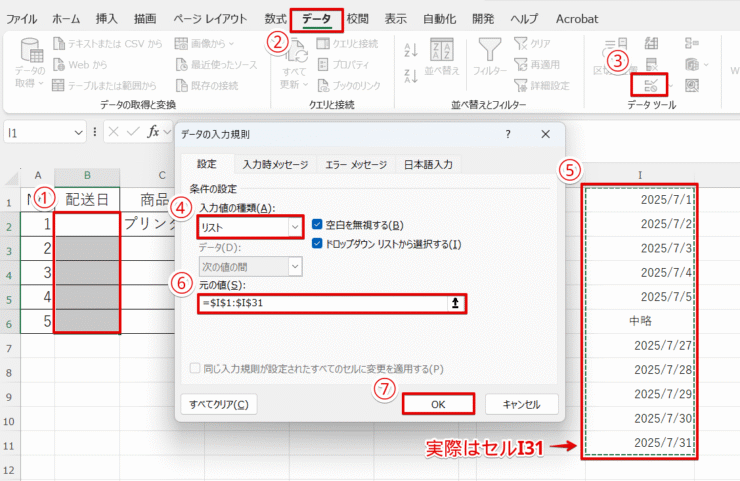
Task: Toggle 空白を無視する checkbox
Action: tap(317, 225)
